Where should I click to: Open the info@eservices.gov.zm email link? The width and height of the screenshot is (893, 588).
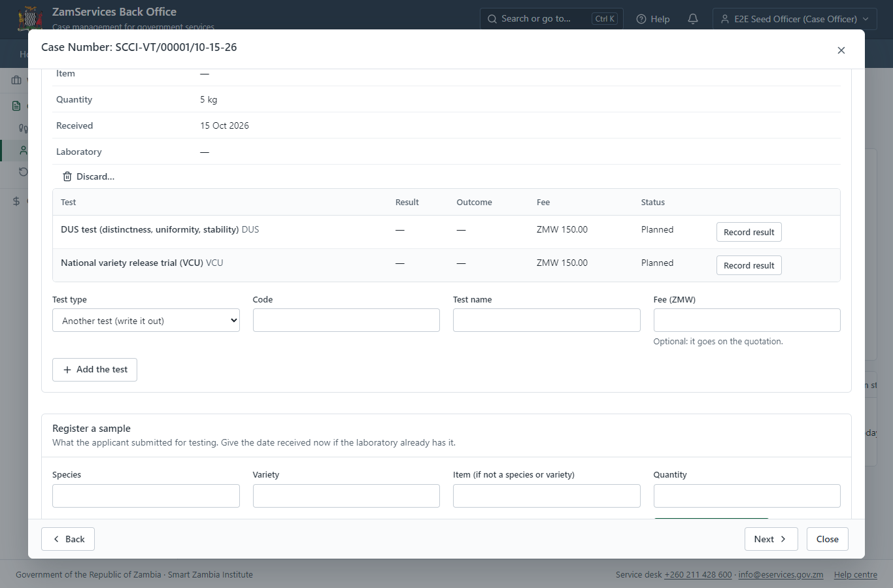[x=781, y=575]
